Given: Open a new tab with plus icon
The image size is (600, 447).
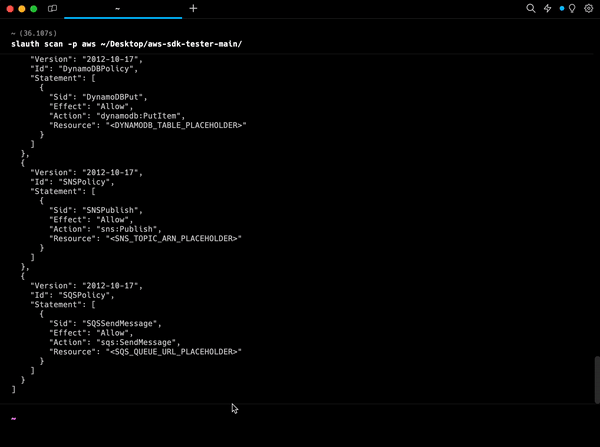Looking at the screenshot, I should (x=193, y=8).
